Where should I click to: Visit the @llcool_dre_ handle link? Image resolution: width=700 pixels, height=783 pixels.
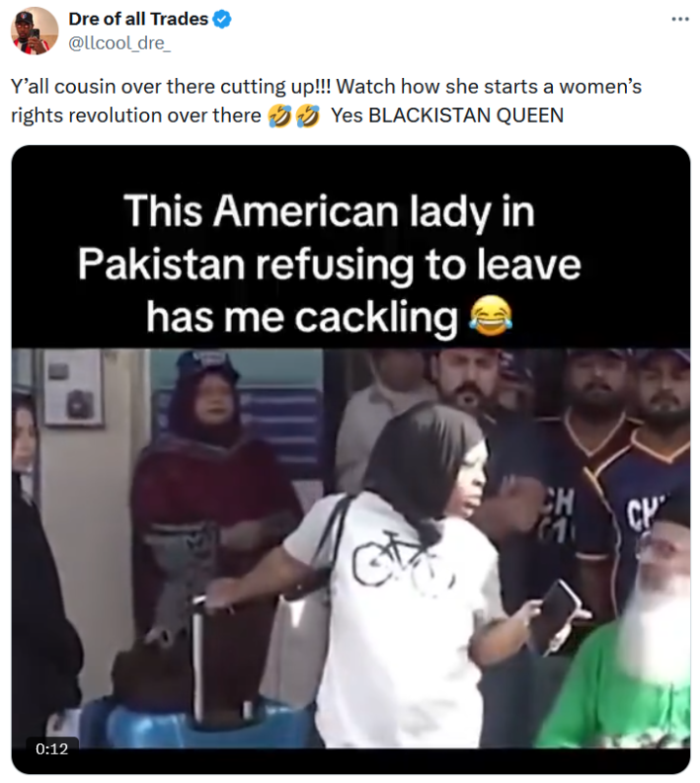(119, 43)
